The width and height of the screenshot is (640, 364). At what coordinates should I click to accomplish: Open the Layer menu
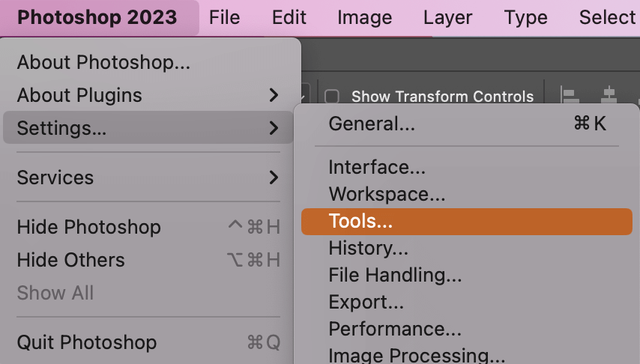pyautogui.click(x=447, y=17)
